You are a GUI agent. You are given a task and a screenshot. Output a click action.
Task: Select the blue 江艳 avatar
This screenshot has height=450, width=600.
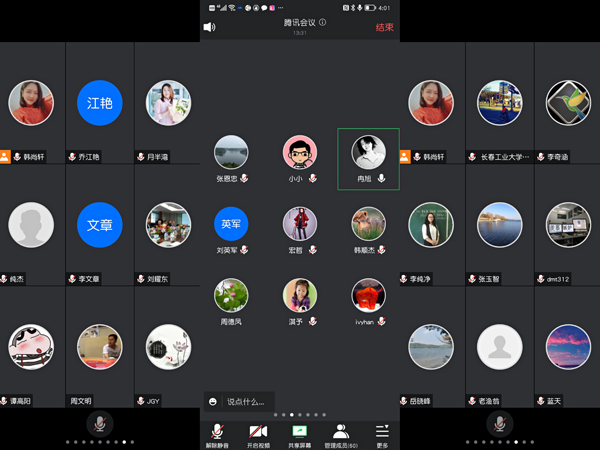tap(99, 103)
